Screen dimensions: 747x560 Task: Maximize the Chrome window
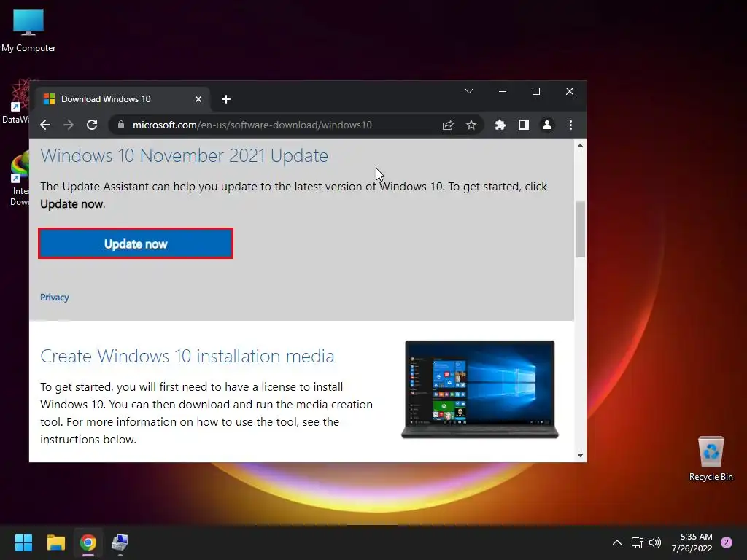tap(536, 91)
